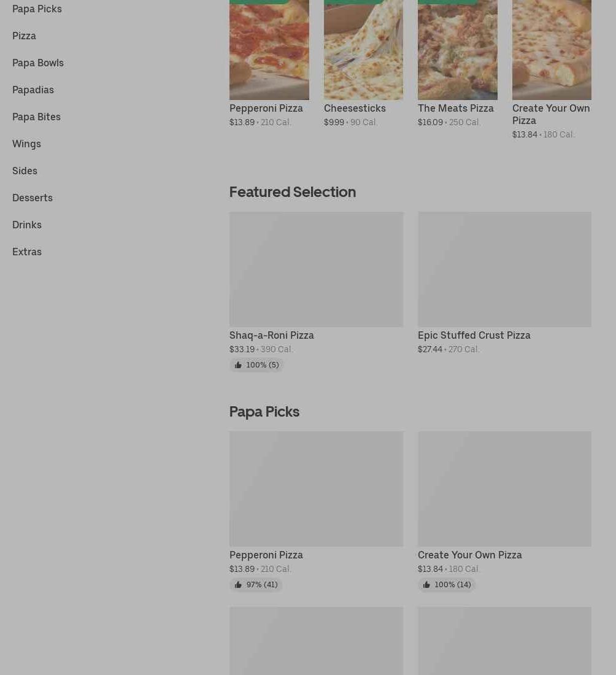Open Pepperoni Pizza title in Papa Picks section
This screenshot has height=675, width=616.
[x=266, y=555]
